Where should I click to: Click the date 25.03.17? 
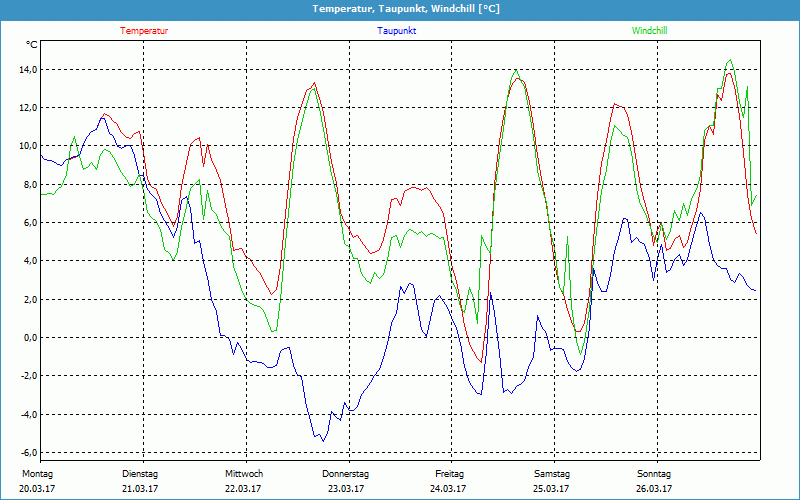pyautogui.click(x=551, y=489)
